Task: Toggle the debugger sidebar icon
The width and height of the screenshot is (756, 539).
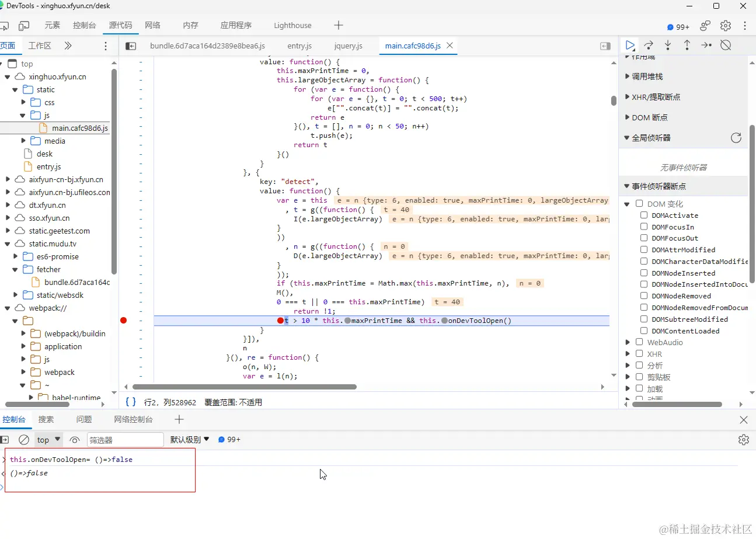Action: click(605, 46)
